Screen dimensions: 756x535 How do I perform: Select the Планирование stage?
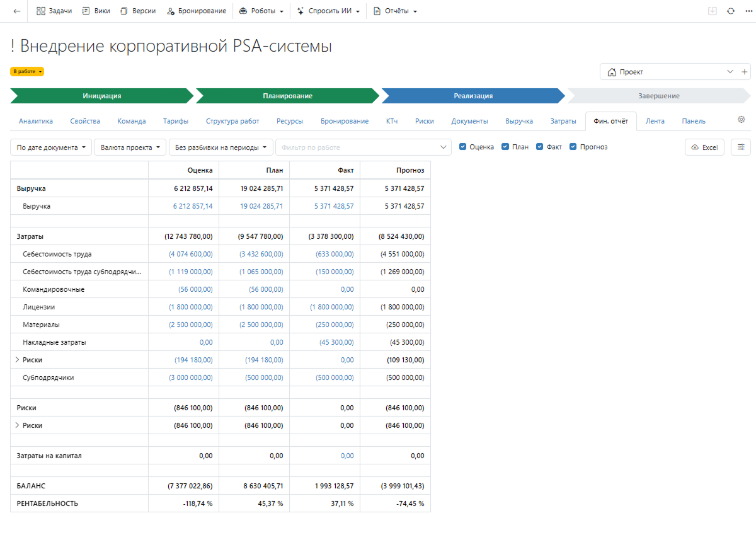click(x=287, y=96)
